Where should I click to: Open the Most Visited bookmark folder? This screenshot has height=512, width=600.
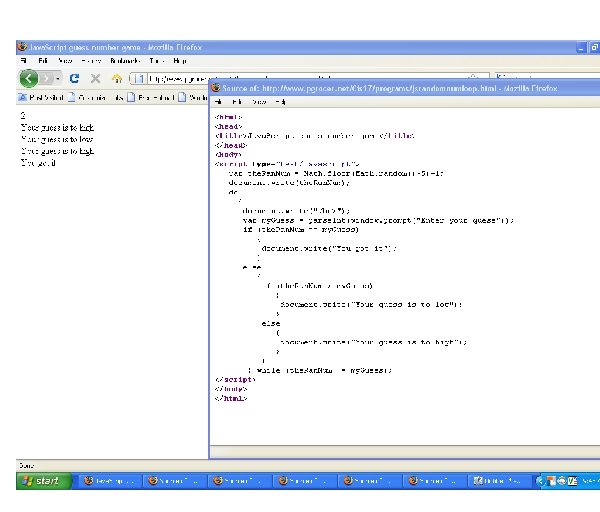[41, 98]
